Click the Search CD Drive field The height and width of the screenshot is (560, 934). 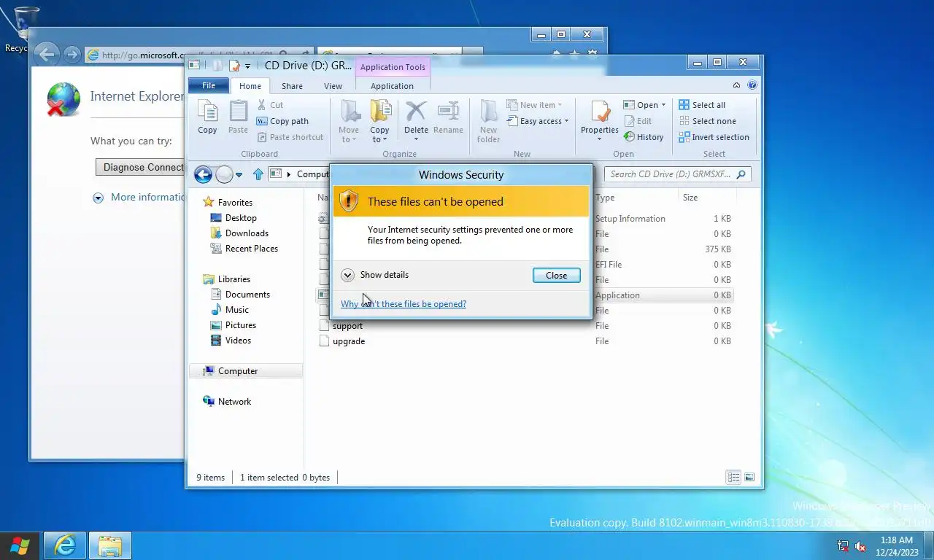(678, 174)
